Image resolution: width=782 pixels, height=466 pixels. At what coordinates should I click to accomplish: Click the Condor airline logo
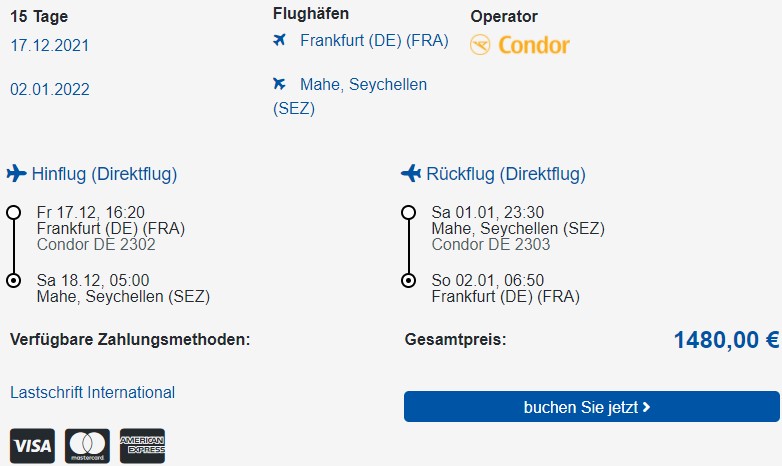[x=519, y=45]
